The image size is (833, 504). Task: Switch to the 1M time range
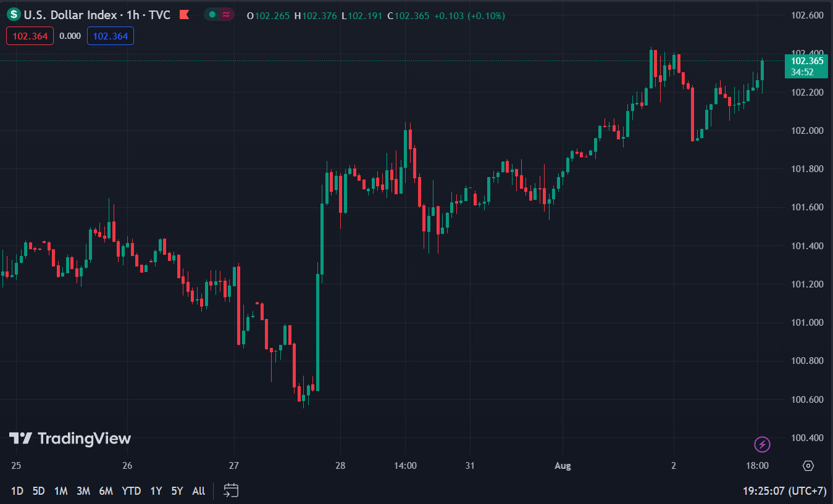(x=61, y=491)
